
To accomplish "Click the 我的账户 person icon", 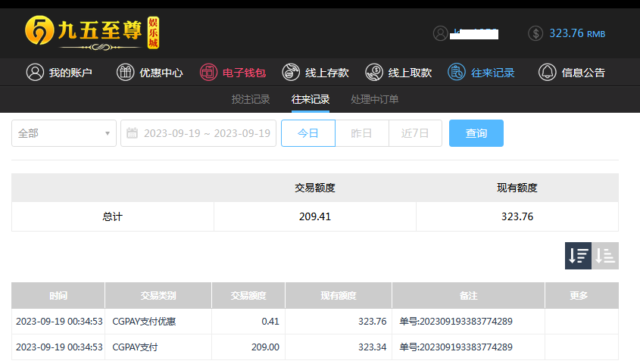I will pyautogui.click(x=35, y=73).
